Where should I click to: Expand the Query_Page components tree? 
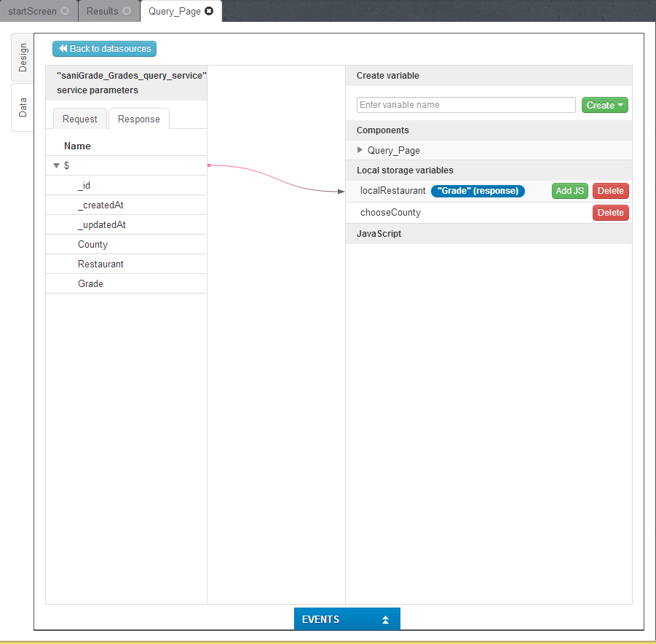click(360, 150)
